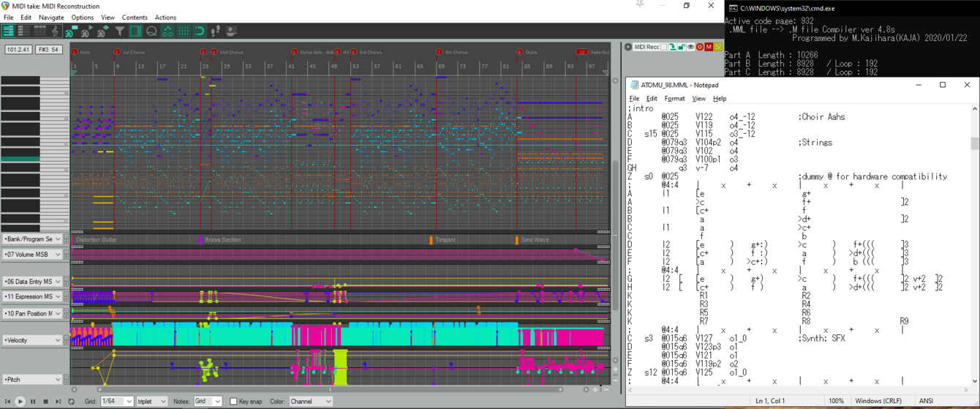Expand the Velocity lane dropdown
Viewport: 980px width, 409px height.
(58, 340)
